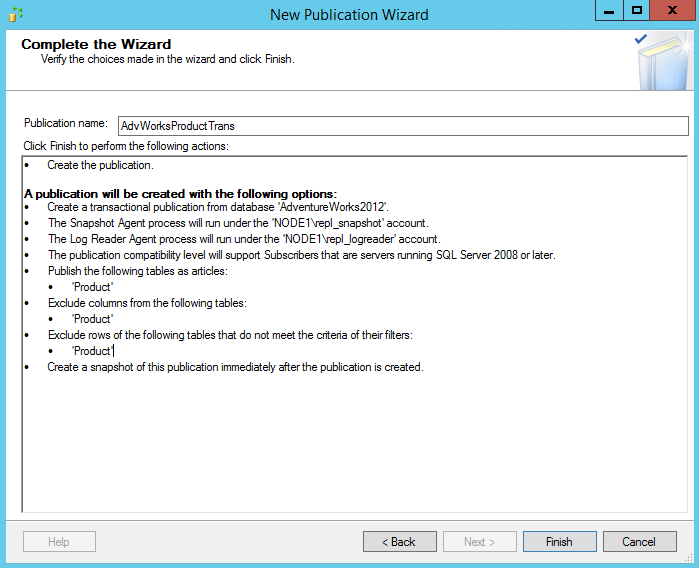Click the summary box right scroll arrow
Viewport: 700px width, 569px height.
click(x=681, y=506)
